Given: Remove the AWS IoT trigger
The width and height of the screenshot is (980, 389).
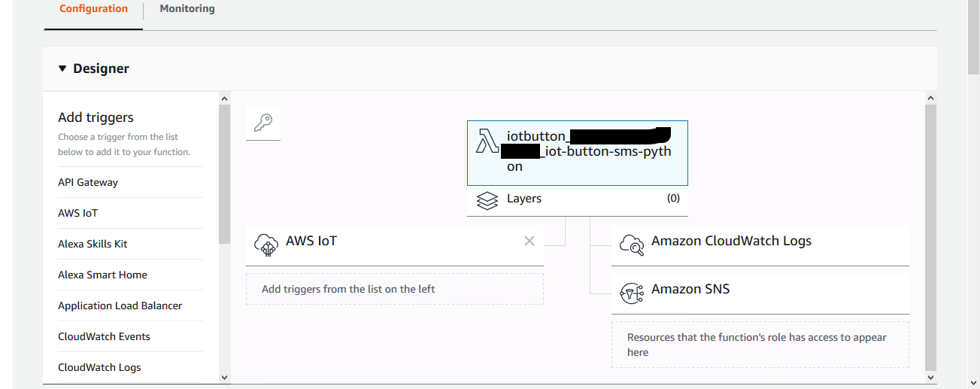Looking at the screenshot, I should [529, 241].
